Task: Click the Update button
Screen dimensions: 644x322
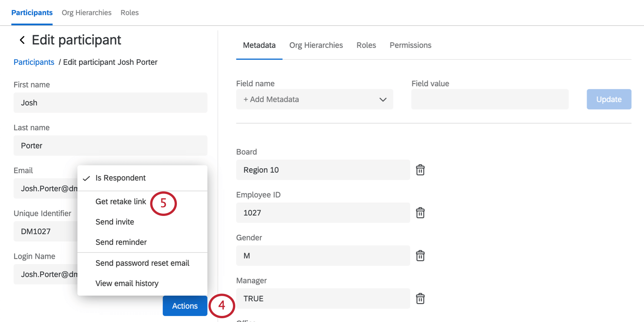Action: coord(609,99)
